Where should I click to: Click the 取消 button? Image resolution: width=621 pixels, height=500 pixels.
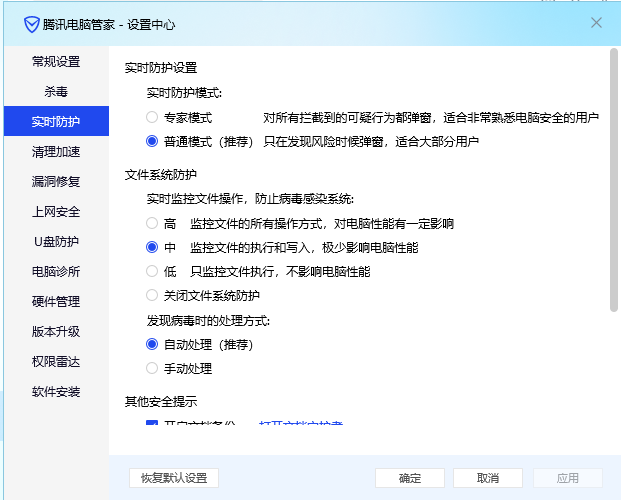point(488,478)
